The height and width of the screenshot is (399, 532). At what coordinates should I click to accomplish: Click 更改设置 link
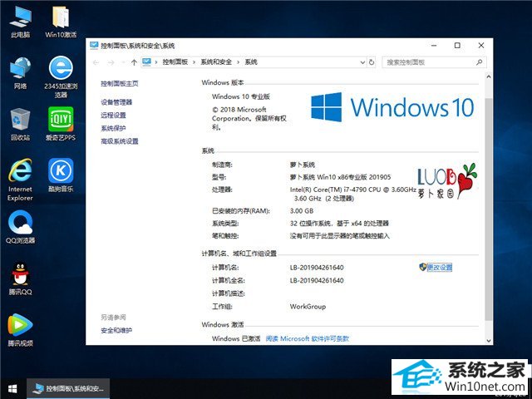[x=439, y=268]
